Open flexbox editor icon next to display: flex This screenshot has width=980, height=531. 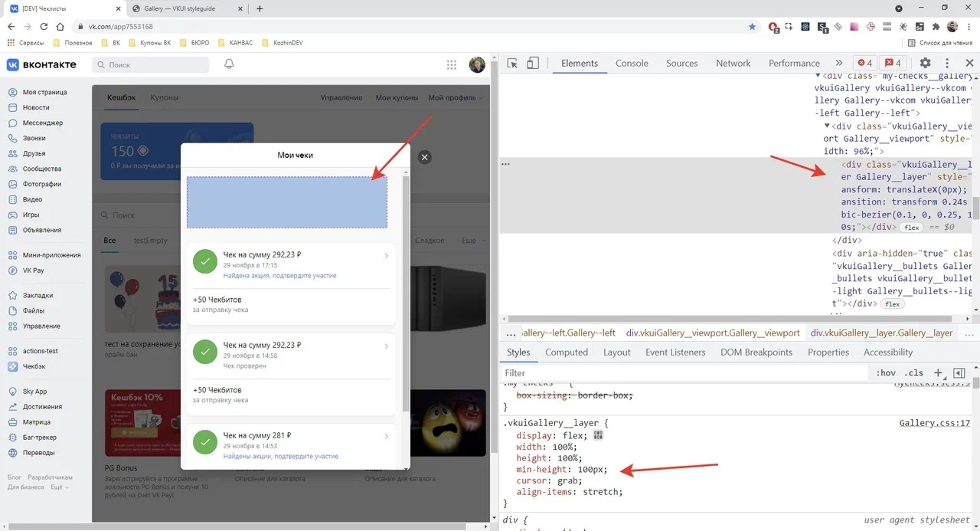598,435
